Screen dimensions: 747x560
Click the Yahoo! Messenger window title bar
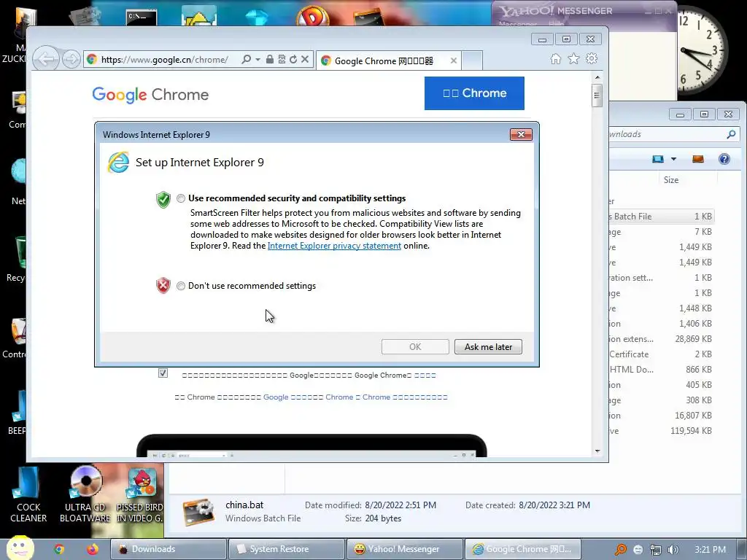pyautogui.click(x=584, y=10)
